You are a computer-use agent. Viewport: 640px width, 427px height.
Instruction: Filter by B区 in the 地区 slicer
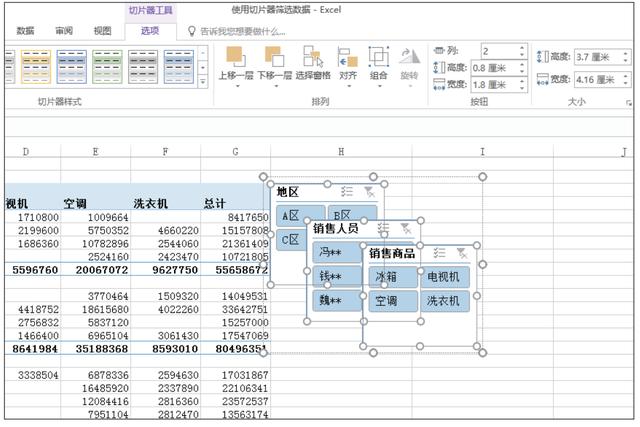pyautogui.click(x=353, y=214)
